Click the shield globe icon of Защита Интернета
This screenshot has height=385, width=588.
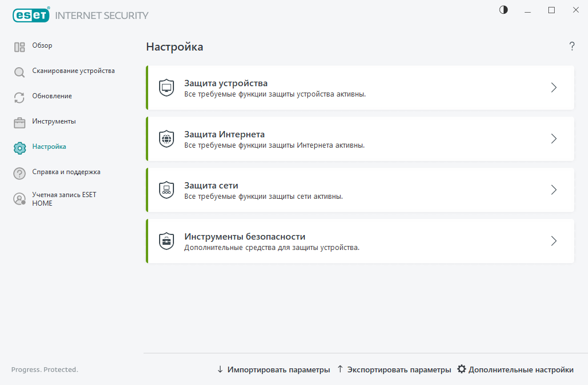167,139
